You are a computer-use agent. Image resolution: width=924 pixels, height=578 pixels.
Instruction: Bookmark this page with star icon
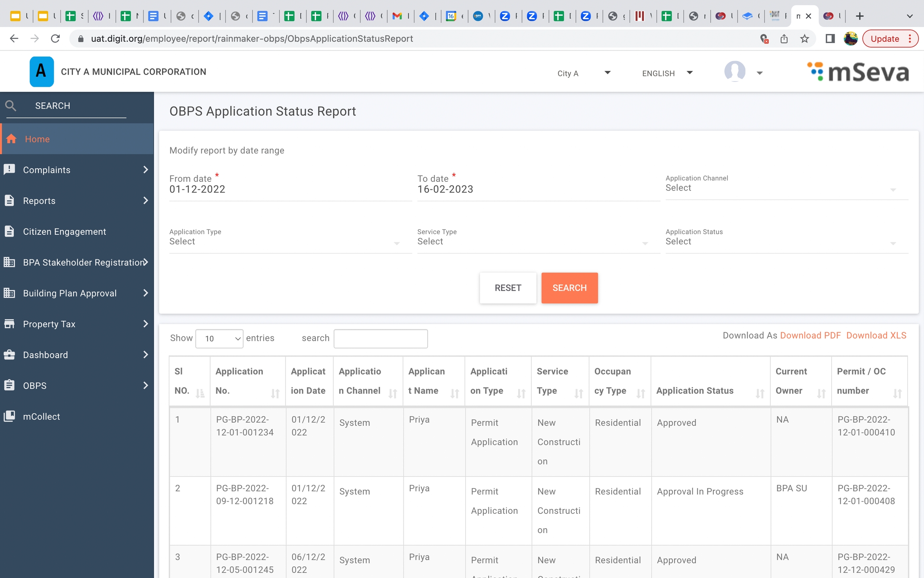[x=804, y=39]
